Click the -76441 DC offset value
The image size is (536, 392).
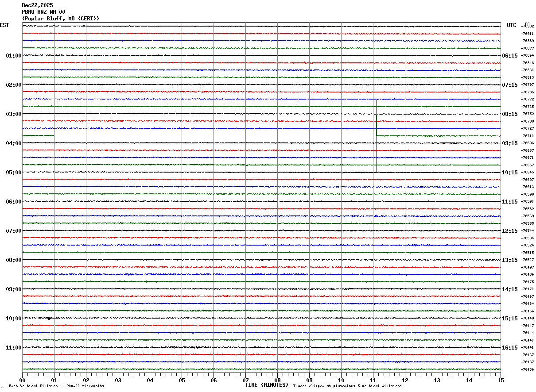pyautogui.click(x=528, y=347)
